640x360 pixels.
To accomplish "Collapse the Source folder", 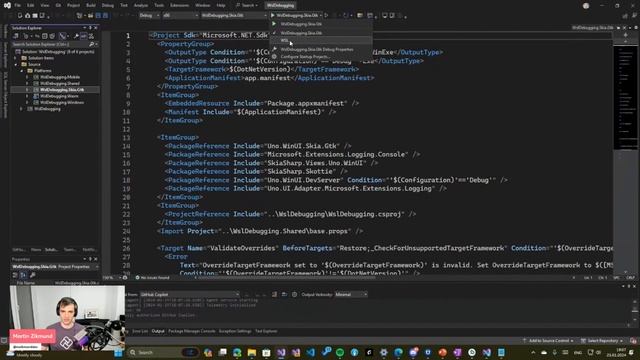I will click(16, 64).
